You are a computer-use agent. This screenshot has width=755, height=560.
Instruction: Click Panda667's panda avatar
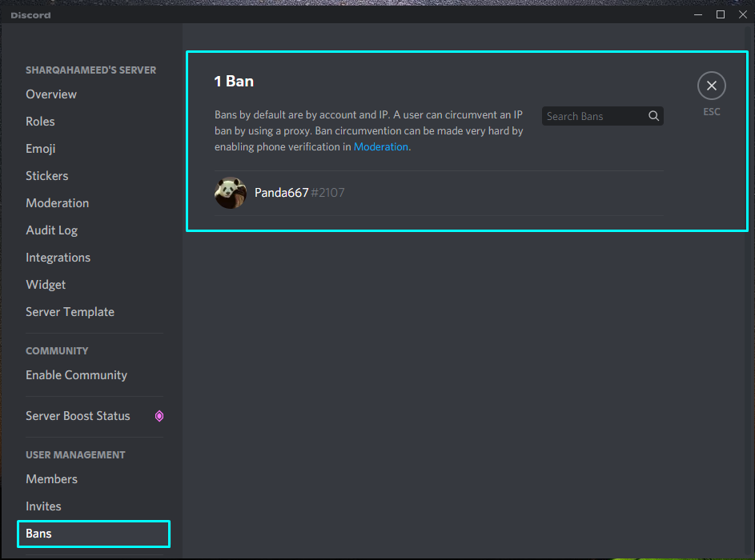pos(230,193)
